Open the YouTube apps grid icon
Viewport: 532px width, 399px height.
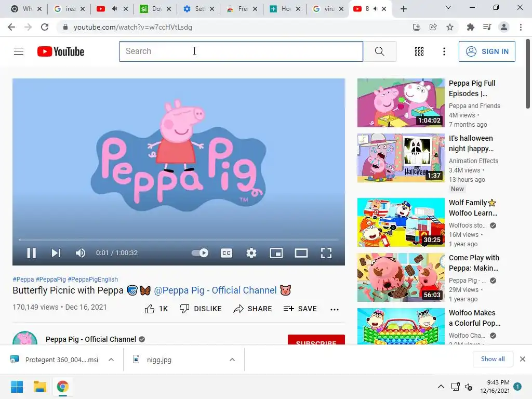click(x=419, y=51)
